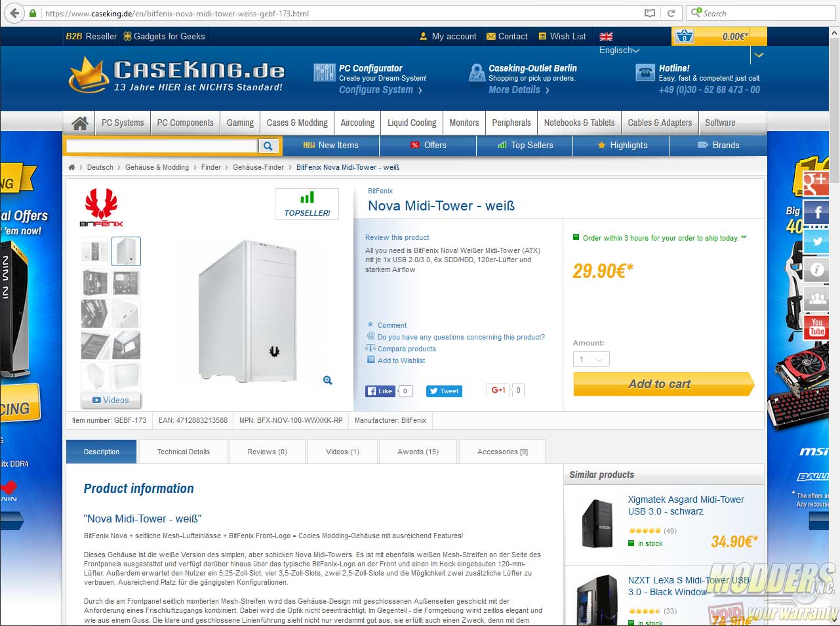Viewport: 840px width, 626px height.
Task: Click the zoom magnifier on product image
Action: 328,380
